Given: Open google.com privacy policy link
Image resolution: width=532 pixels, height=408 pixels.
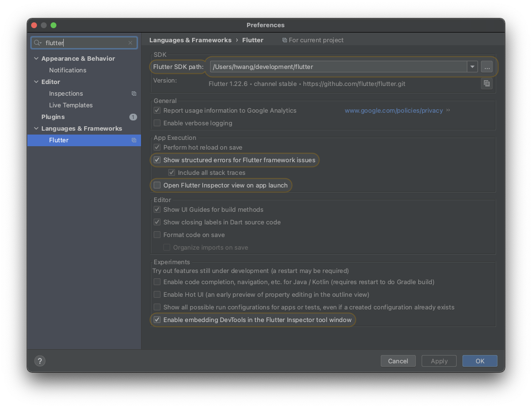Looking at the screenshot, I should tap(393, 110).
